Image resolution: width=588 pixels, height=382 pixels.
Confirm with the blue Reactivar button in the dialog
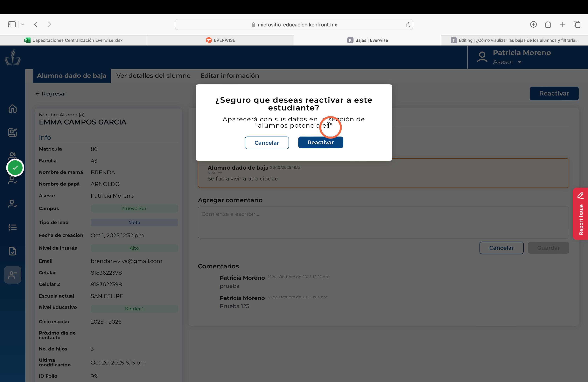(x=320, y=142)
